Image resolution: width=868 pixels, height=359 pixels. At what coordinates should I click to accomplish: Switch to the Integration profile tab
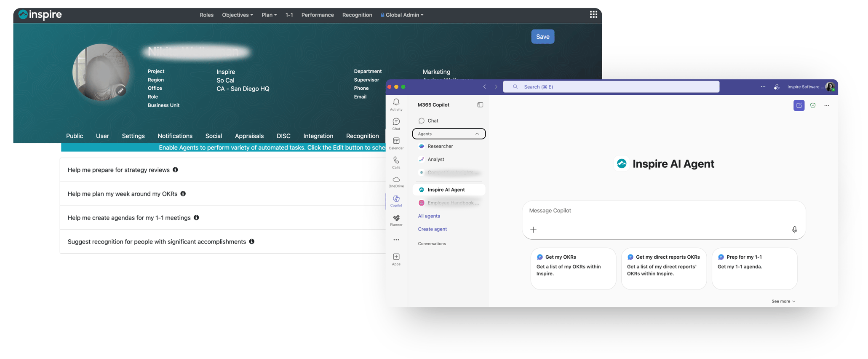click(x=318, y=136)
